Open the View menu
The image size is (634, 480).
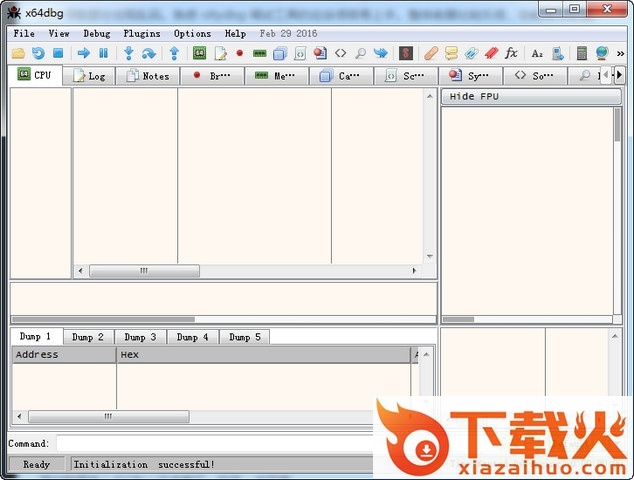(59, 34)
